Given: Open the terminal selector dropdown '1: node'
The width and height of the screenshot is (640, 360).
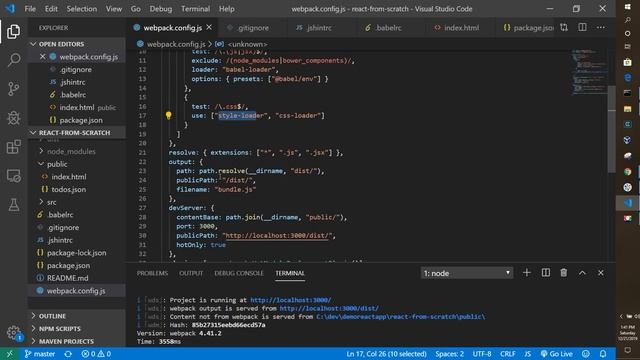Looking at the screenshot, I should [467, 273].
